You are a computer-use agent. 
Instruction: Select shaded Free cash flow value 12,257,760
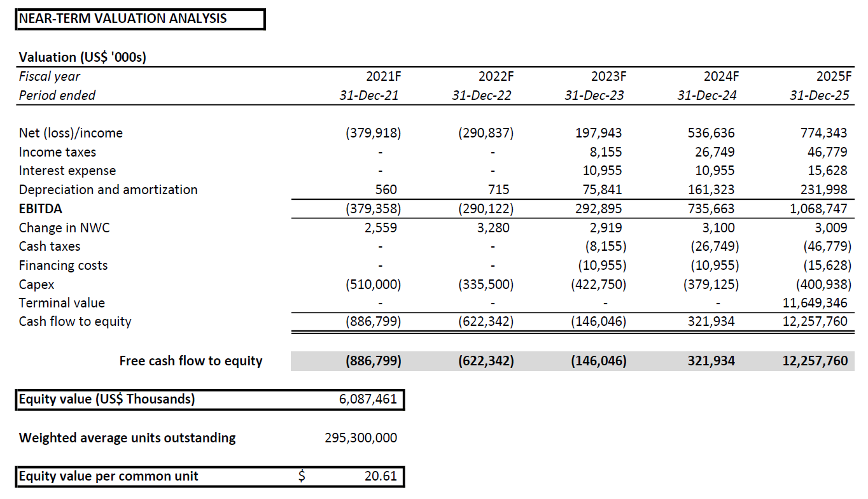(815, 361)
